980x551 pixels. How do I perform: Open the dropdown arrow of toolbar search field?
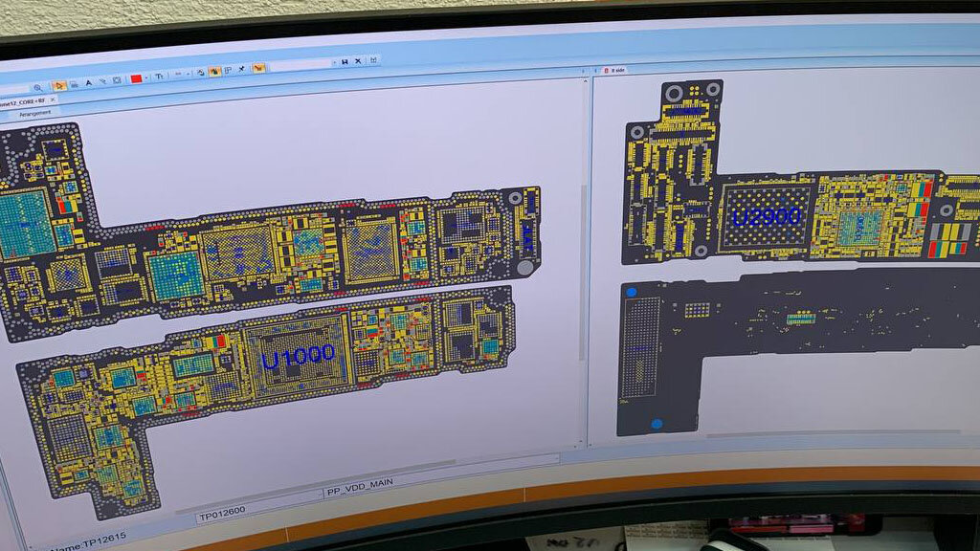click(x=334, y=62)
